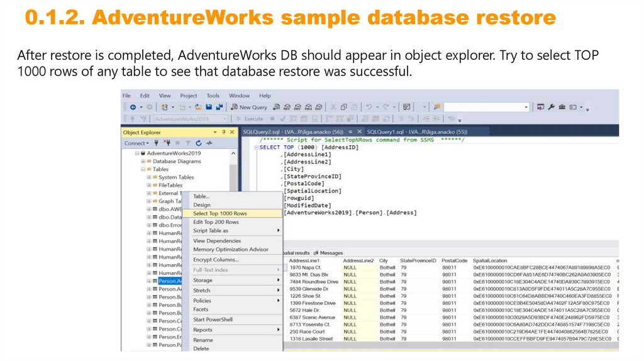Open the Window menu
The height and width of the screenshot is (361, 644).
(x=239, y=96)
